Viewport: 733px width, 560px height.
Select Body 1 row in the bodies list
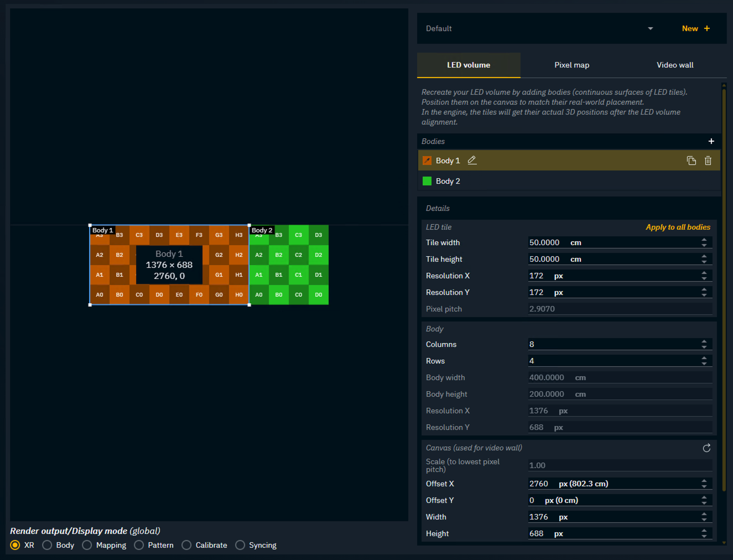569,160
